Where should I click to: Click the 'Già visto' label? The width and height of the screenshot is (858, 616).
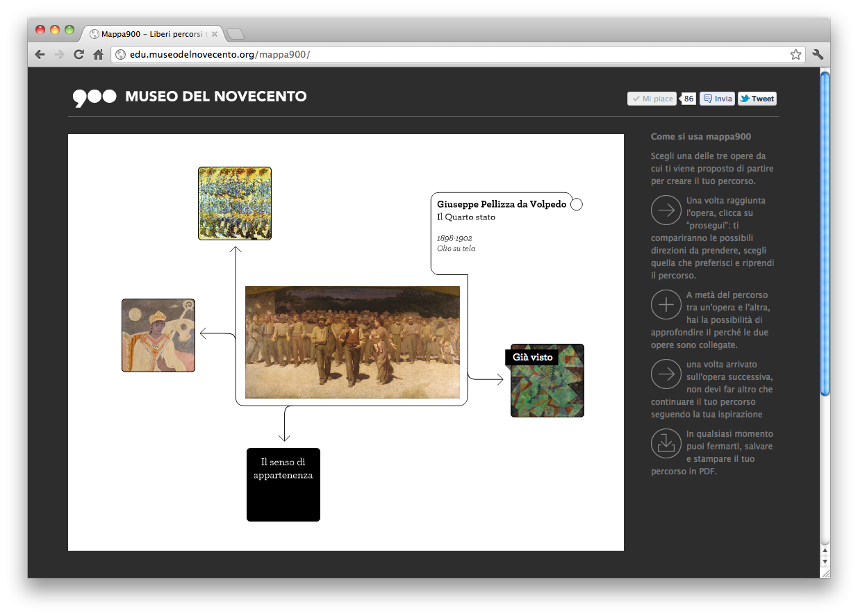pyautogui.click(x=532, y=358)
